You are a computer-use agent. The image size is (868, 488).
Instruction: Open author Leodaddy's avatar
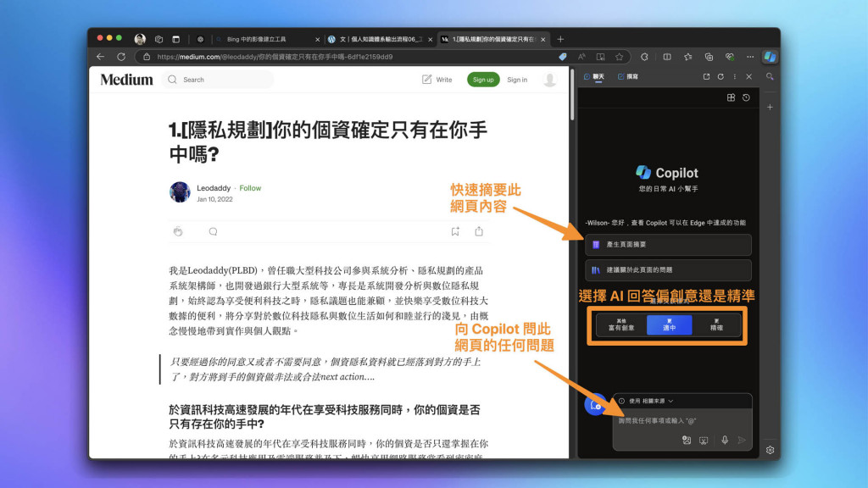[180, 192]
